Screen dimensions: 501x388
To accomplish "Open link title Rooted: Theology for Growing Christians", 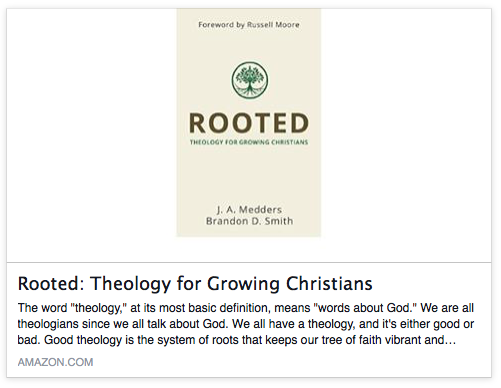I will click(x=195, y=284).
